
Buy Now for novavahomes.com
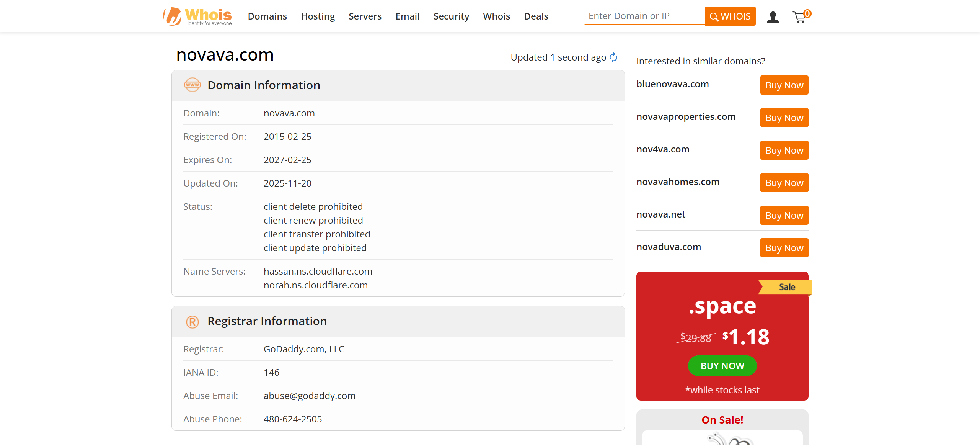point(784,183)
